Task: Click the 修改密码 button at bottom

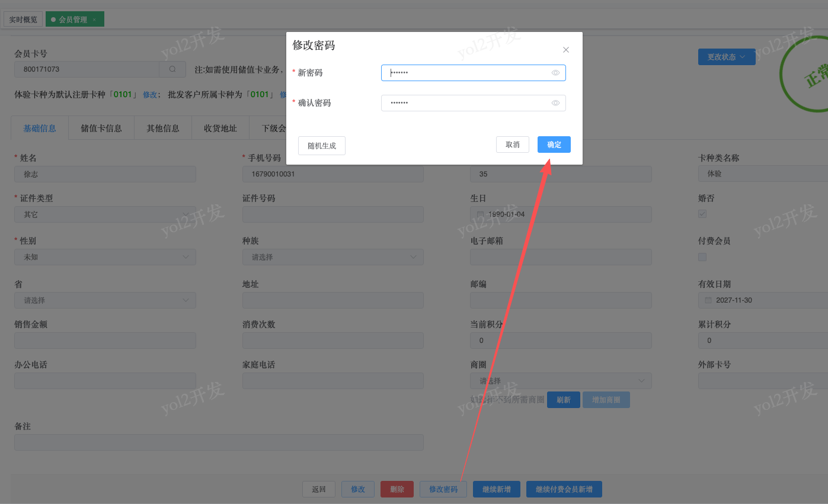Action: click(443, 489)
